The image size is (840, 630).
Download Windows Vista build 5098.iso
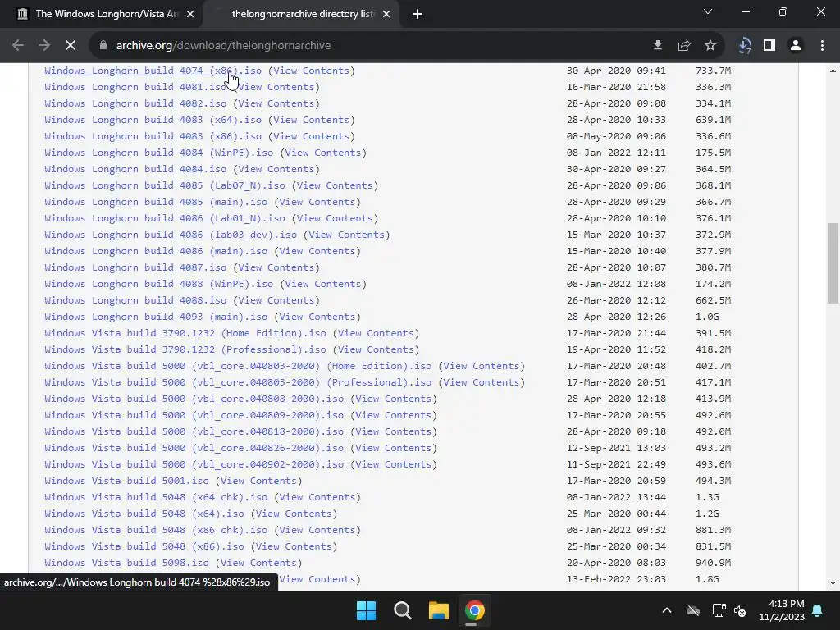[x=126, y=563]
